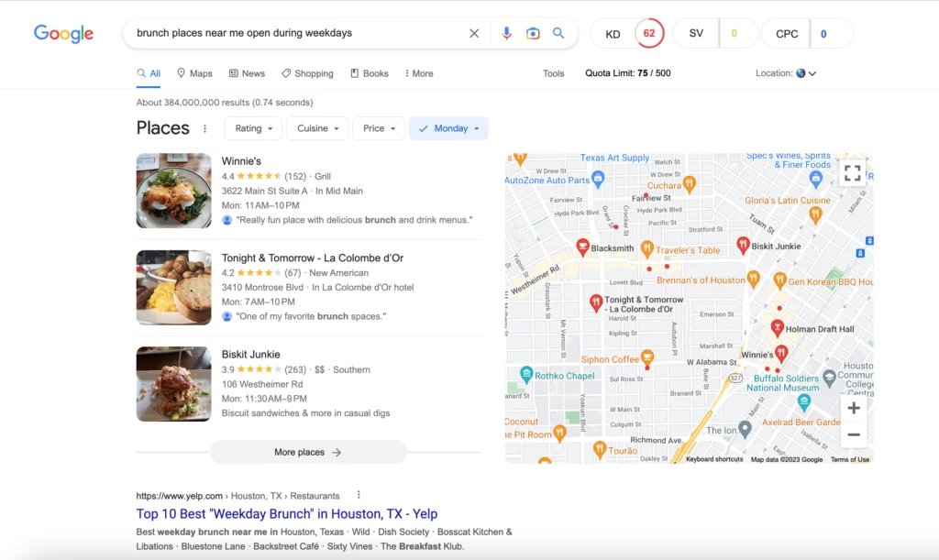The width and height of the screenshot is (939, 560).
Task: Click the Rothko Chapel map pin
Action: 525,375
